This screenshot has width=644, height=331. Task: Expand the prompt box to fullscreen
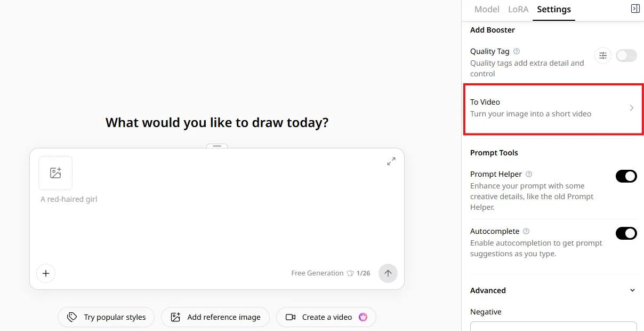pyautogui.click(x=391, y=161)
